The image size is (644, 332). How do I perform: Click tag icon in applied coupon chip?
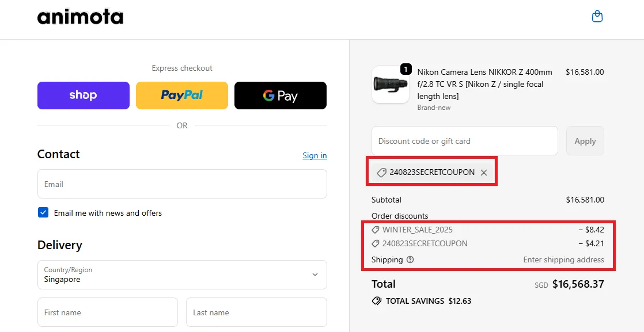[x=381, y=173]
